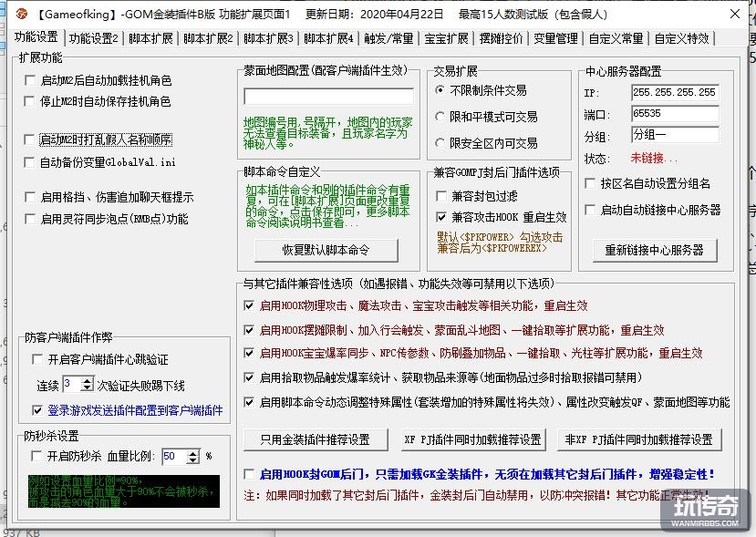Click the 恢复默认脚本命令 button

click(x=326, y=250)
